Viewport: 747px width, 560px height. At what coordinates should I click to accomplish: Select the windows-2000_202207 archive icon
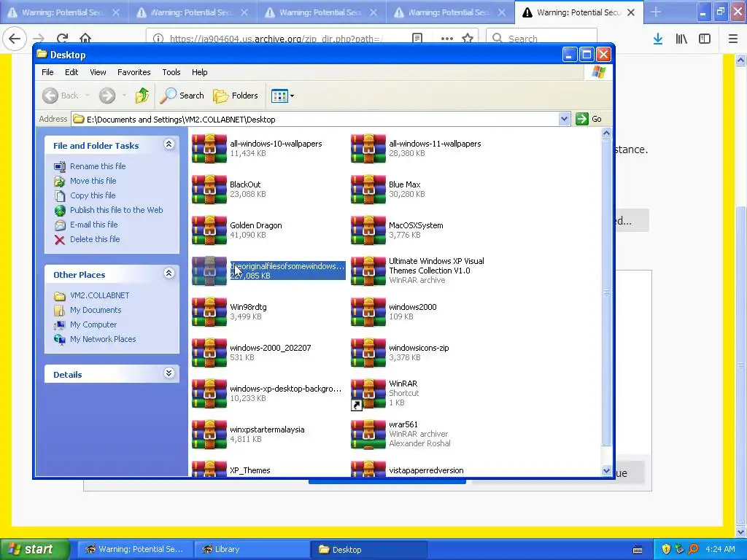pyautogui.click(x=209, y=353)
